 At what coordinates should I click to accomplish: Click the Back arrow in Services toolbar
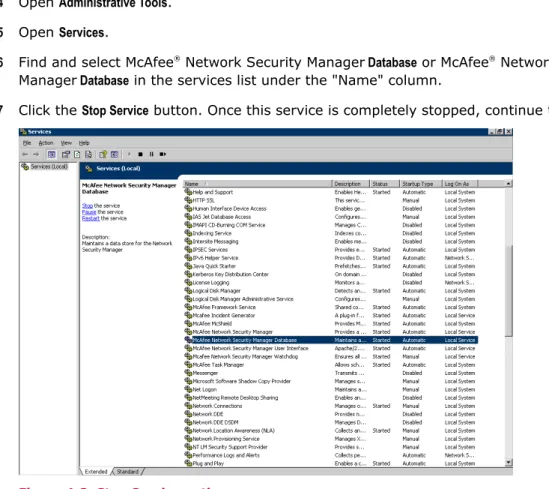pyautogui.click(x=25, y=154)
